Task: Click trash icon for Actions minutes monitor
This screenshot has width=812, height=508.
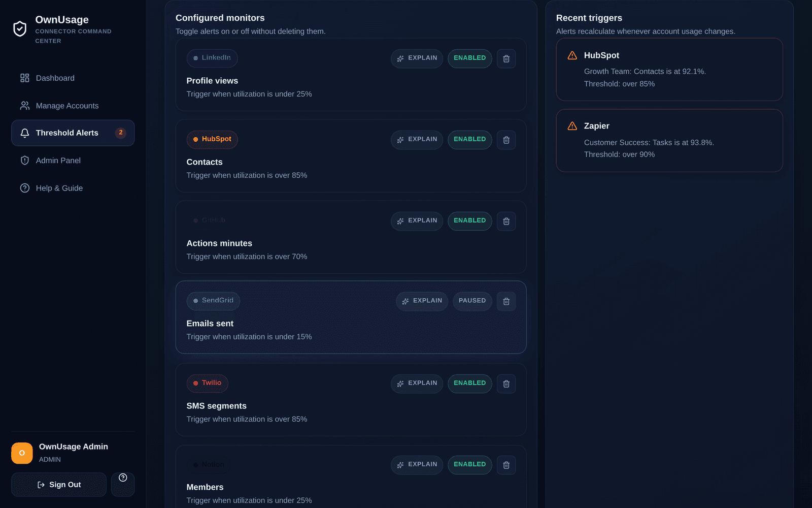Action: click(506, 221)
